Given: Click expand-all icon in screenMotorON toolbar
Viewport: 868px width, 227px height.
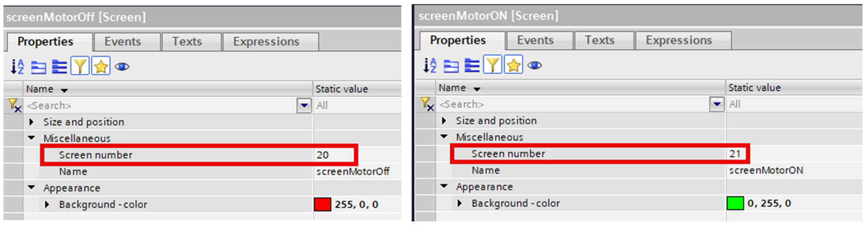Looking at the screenshot, I should click(472, 66).
